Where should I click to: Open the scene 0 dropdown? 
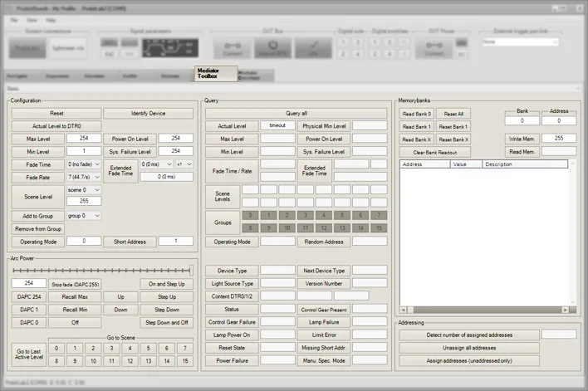(x=84, y=190)
